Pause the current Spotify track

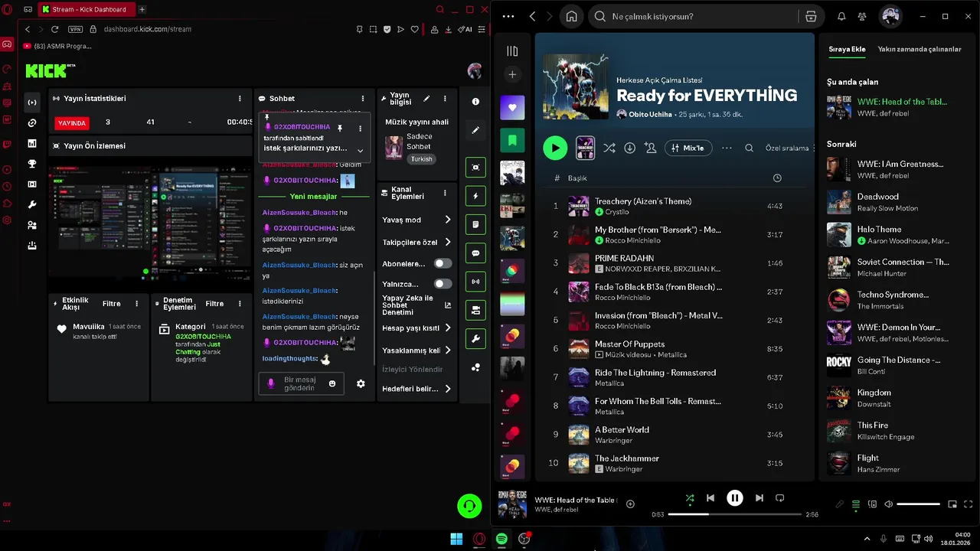tap(734, 498)
